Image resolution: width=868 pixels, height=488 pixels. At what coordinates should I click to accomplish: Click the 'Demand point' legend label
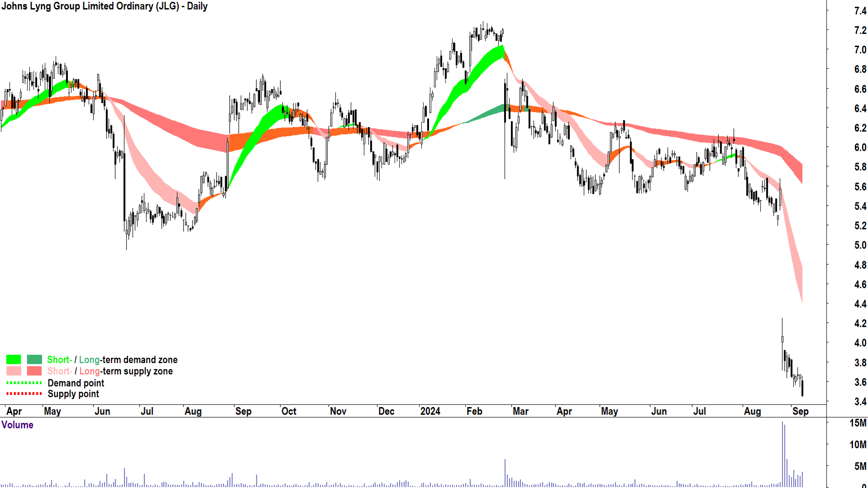coord(76,383)
